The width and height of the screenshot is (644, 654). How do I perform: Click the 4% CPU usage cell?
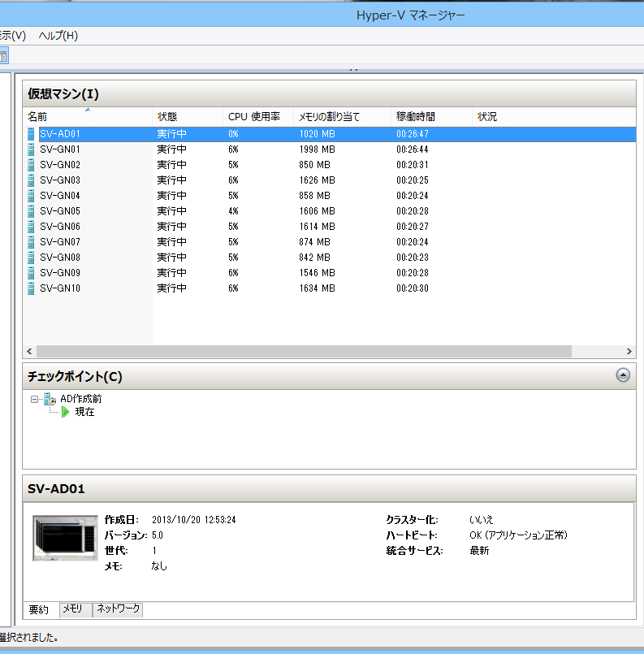233,211
